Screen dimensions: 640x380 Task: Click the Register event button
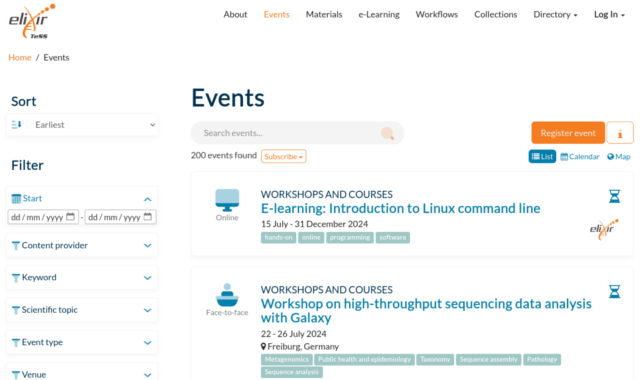pyautogui.click(x=568, y=133)
